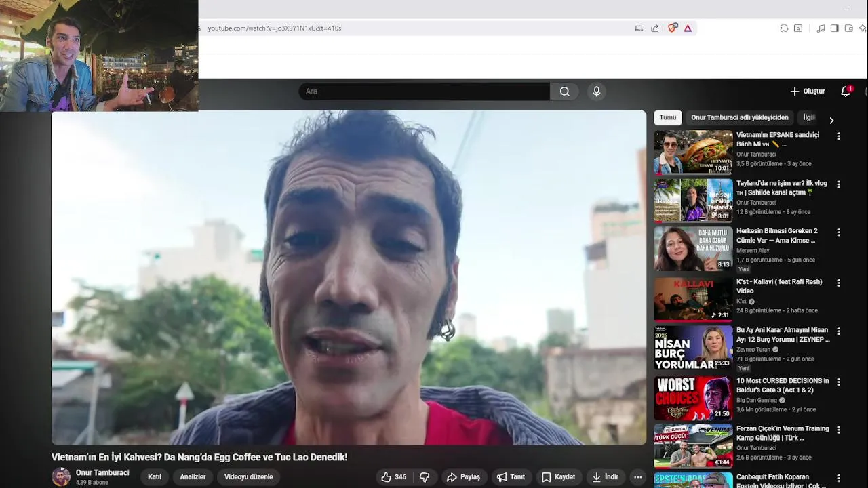Open Onur Tamburaci channel avatar
This screenshot has height=488, width=868.
[x=61, y=476]
